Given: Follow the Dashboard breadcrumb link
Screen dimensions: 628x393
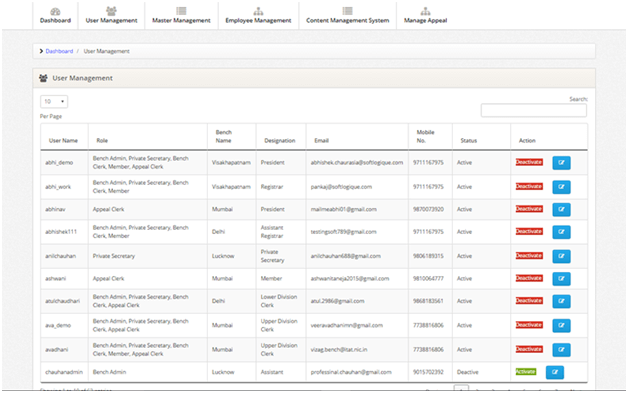Looking at the screenshot, I should pyautogui.click(x=59, y=51).
